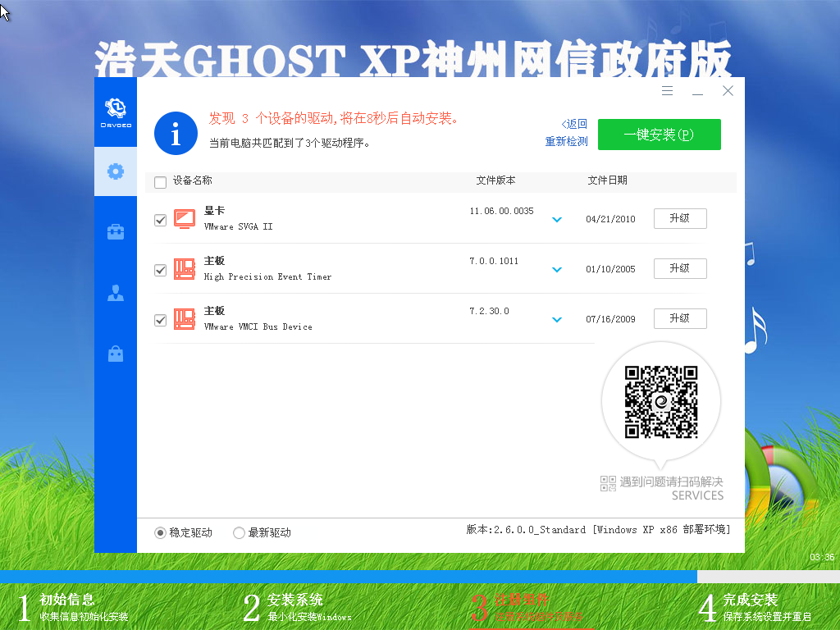Click the green 一键安装(P) button
Screen dimensions: 840x630
(659, 135)
